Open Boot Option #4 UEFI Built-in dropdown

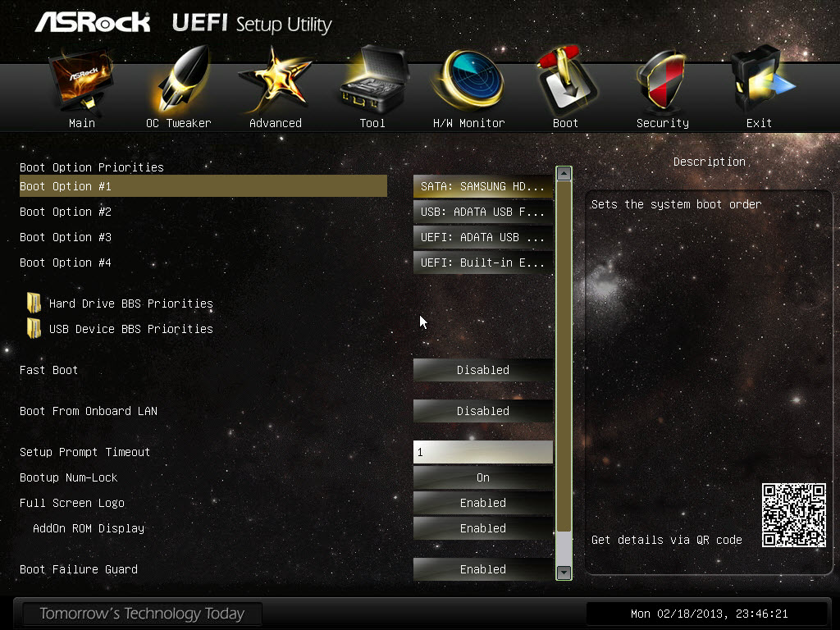[482, 262]
